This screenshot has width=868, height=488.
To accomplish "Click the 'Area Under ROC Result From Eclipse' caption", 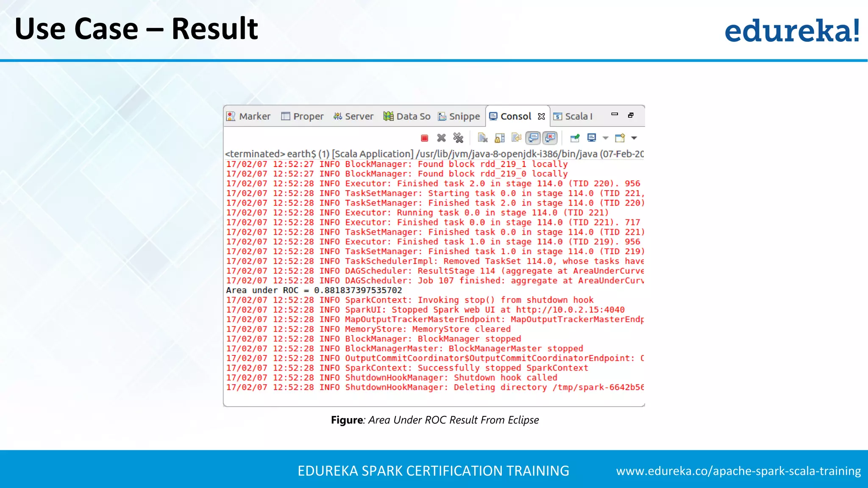I will tap(453, 420).
